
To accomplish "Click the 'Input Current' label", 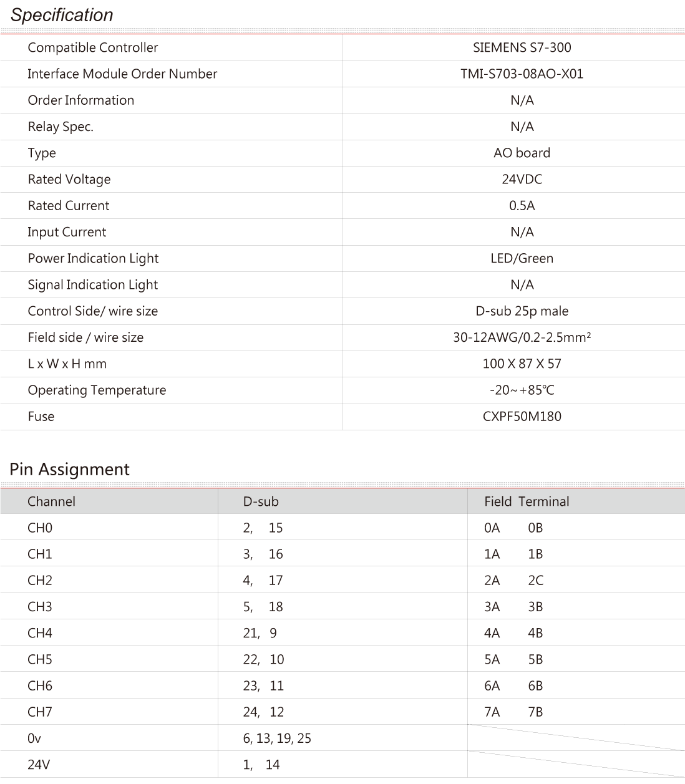I will click(67, 232).
